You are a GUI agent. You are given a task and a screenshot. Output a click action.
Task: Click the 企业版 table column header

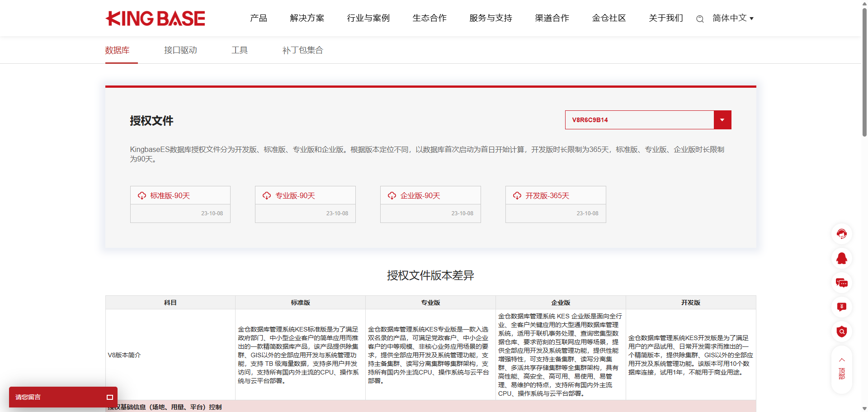(561, 303)
